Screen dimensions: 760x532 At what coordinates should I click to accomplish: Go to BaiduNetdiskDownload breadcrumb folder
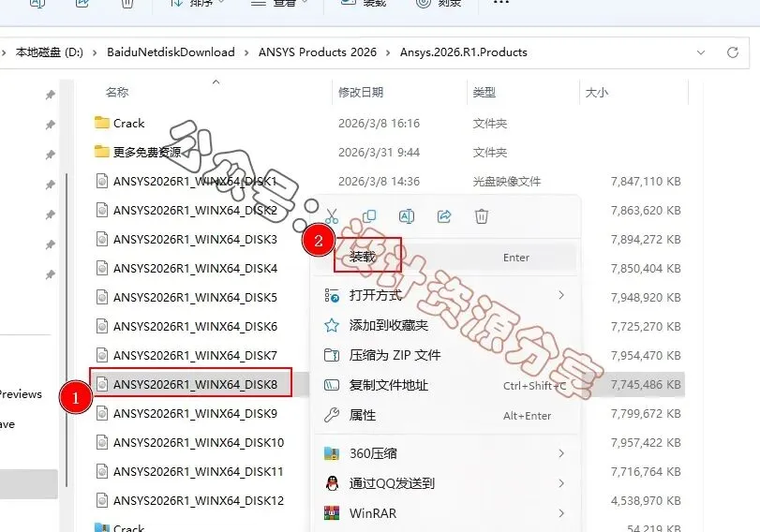(171, 52)
